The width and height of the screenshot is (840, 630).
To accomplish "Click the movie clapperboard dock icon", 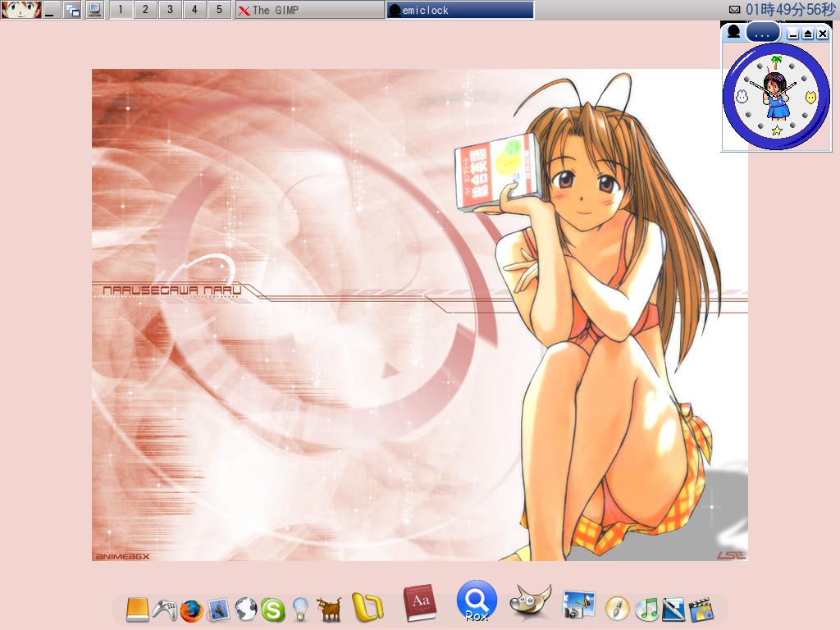I will click(700, 609).
